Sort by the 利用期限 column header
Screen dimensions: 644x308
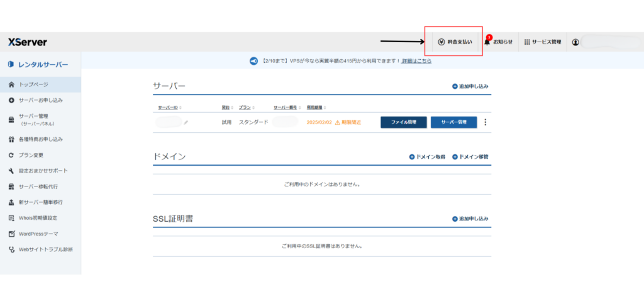click(x=315, y=108)
